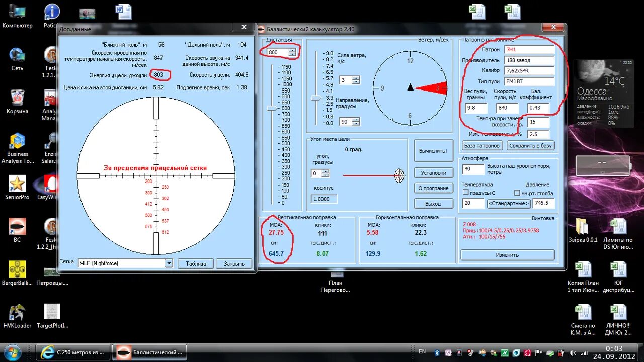Adjust wind direction degrees spinner
The height and width of the screenshot is (362, 644).
tap(356, 122)
